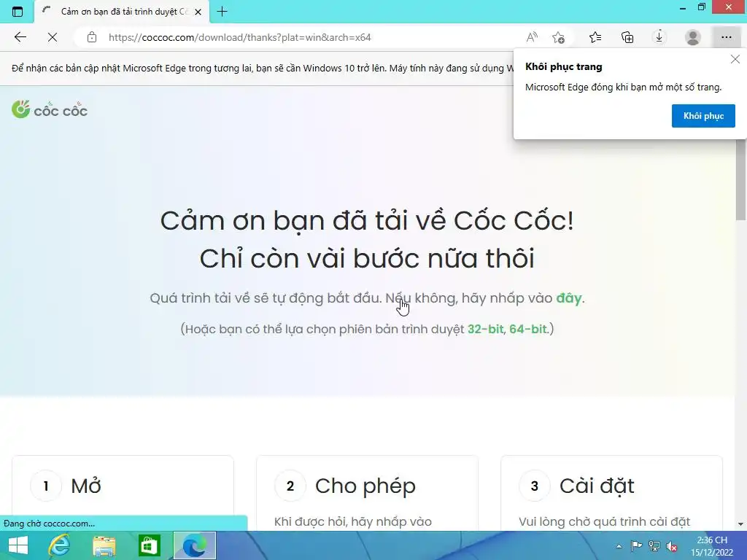
Task: Add this page to favorites star icon
Action: pos(558,37)
